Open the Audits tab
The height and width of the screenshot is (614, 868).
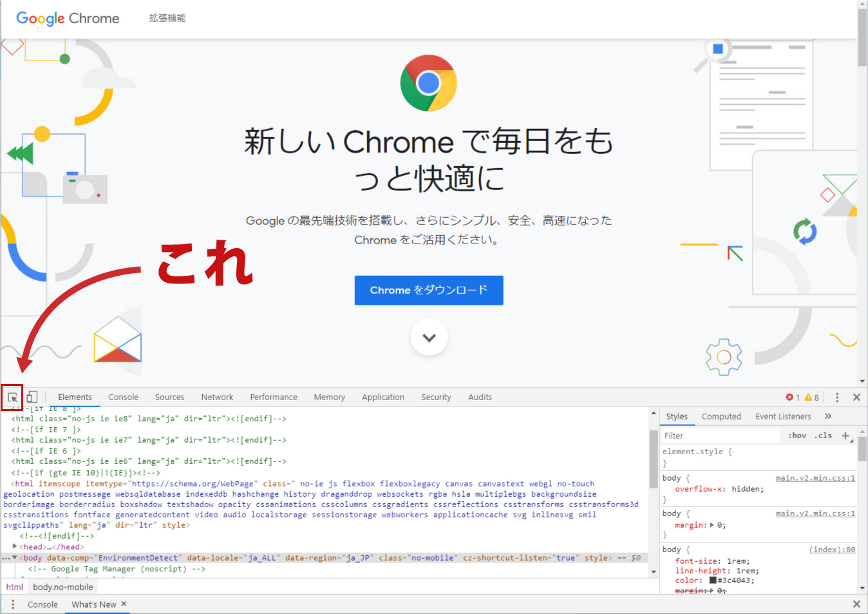click(x=480, y=398)
